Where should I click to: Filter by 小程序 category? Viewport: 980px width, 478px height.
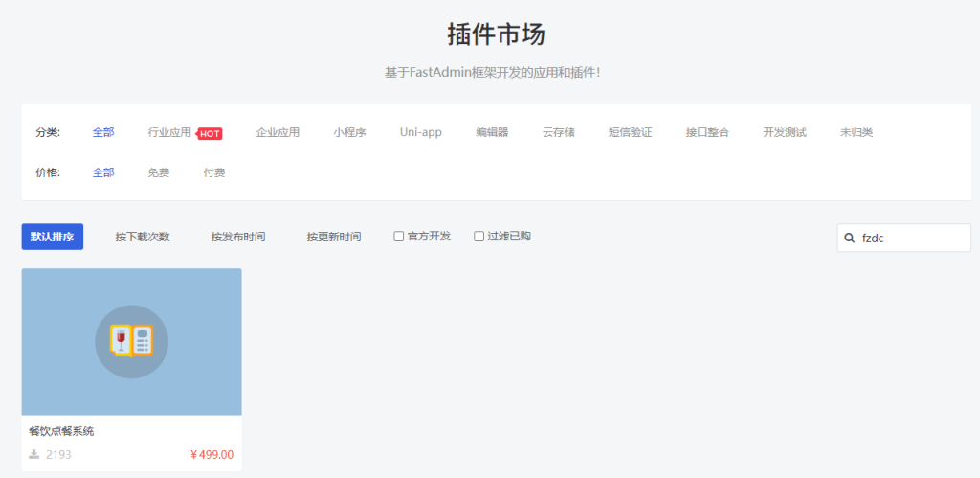(349, 132)
